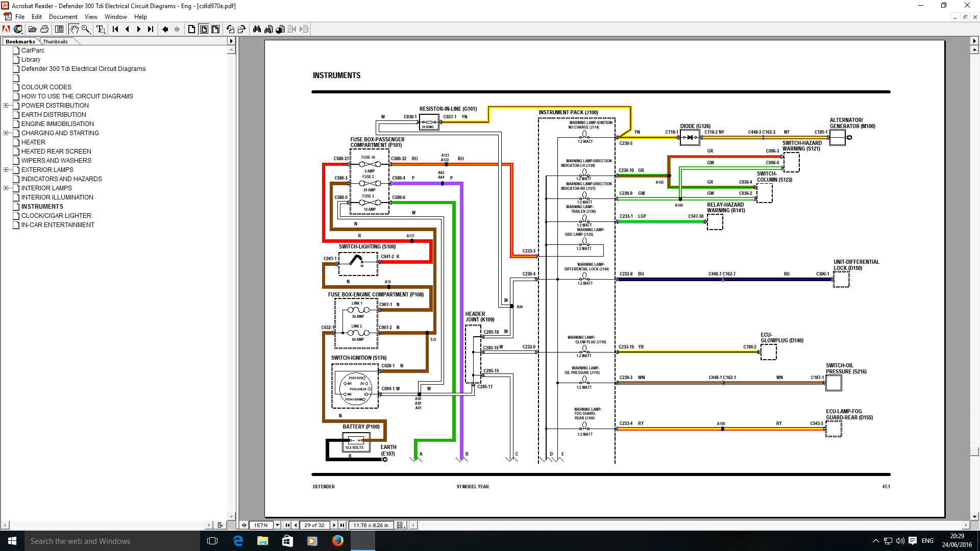Select the Text Select tool
Screen dimensions: 980x551
click(x=101, y=29)
